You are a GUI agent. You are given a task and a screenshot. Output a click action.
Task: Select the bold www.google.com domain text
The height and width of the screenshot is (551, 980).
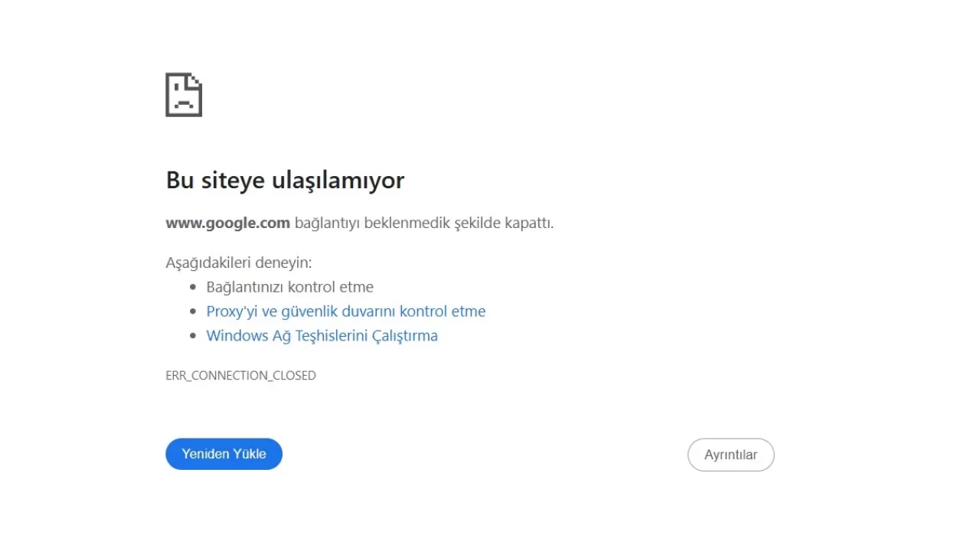(227, 223)
